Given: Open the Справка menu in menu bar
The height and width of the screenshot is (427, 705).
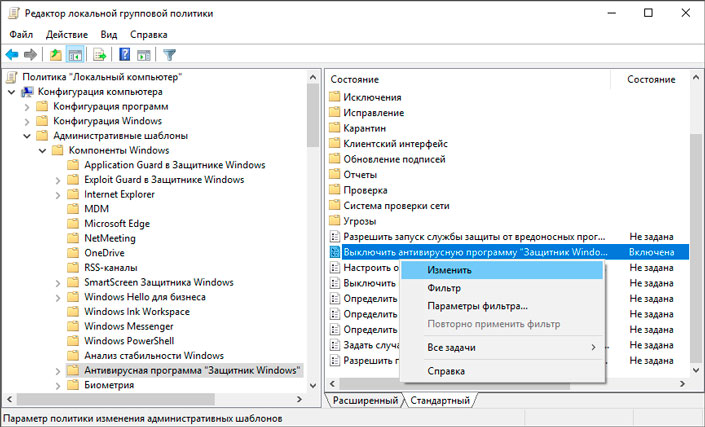Looking at the screenshot, I should click(148, 35).
